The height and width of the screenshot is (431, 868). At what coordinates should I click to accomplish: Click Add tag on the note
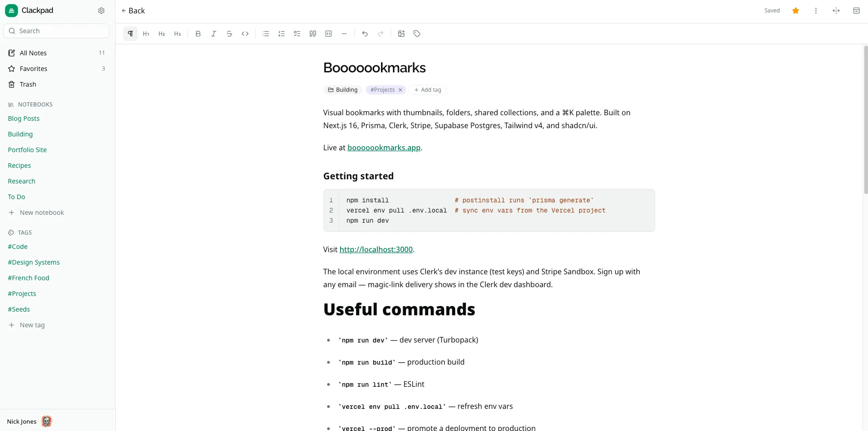click(428, 90)
